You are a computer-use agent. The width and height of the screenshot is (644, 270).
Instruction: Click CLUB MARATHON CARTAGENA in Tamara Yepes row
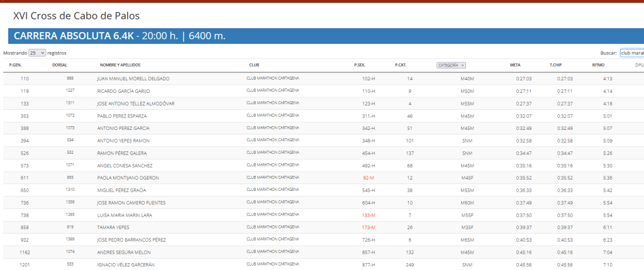(x=272, y=227)
